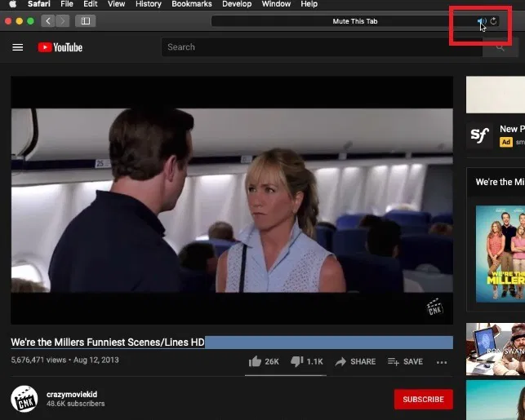Open the YouTube hamburger guide menu
This screenshot has width=525, height=420.
[x=18, y=47]
